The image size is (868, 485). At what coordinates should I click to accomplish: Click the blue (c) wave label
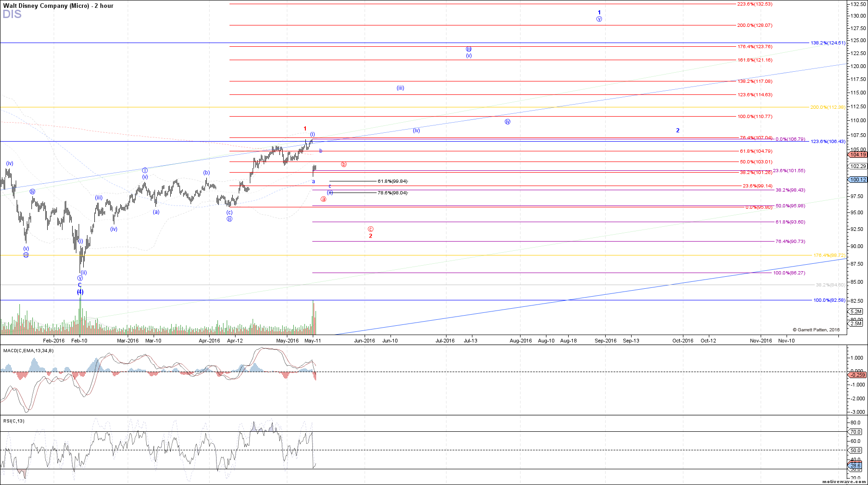pos(229,212)
